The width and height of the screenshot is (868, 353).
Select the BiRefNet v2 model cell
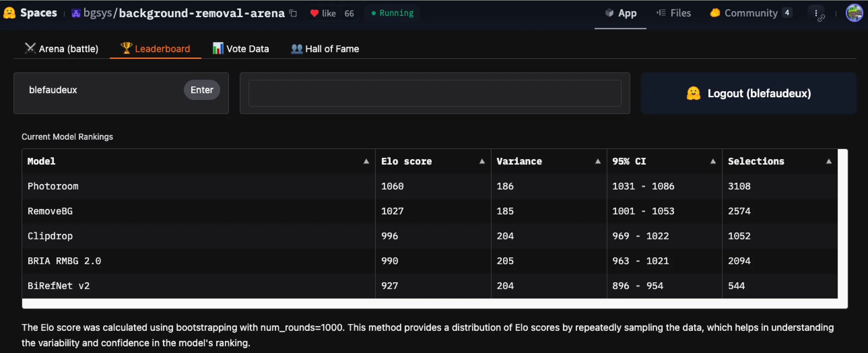[198, 286]
